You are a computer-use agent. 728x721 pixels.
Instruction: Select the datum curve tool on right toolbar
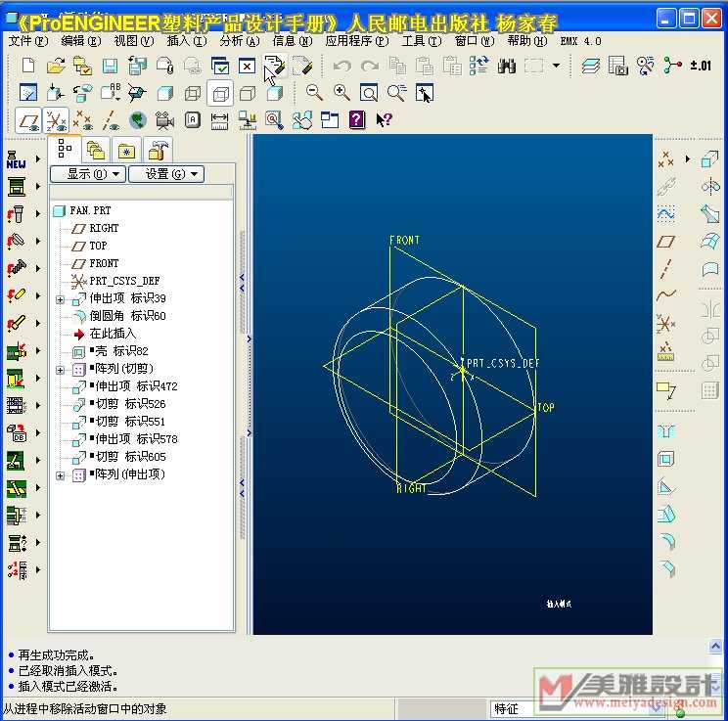665,295
